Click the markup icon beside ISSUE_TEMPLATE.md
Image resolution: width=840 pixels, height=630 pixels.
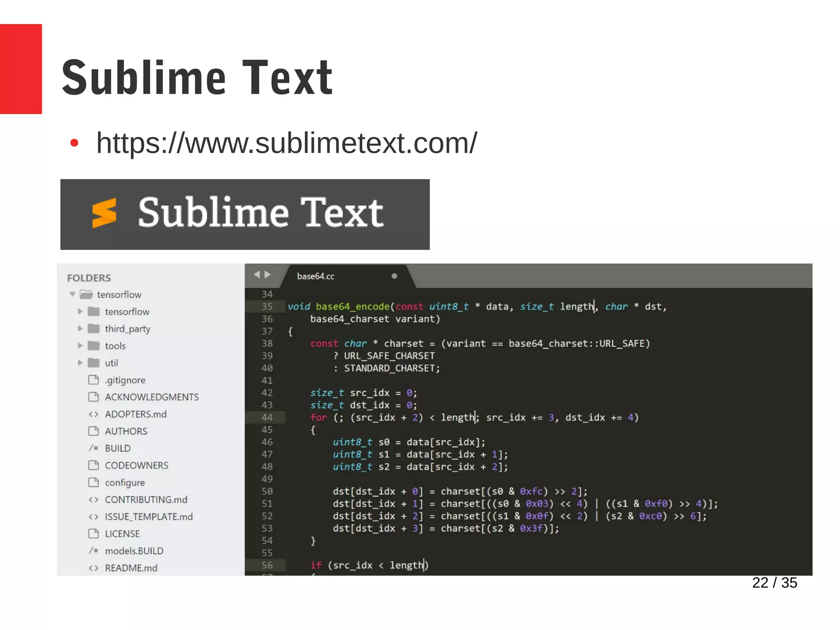point(94,517)
